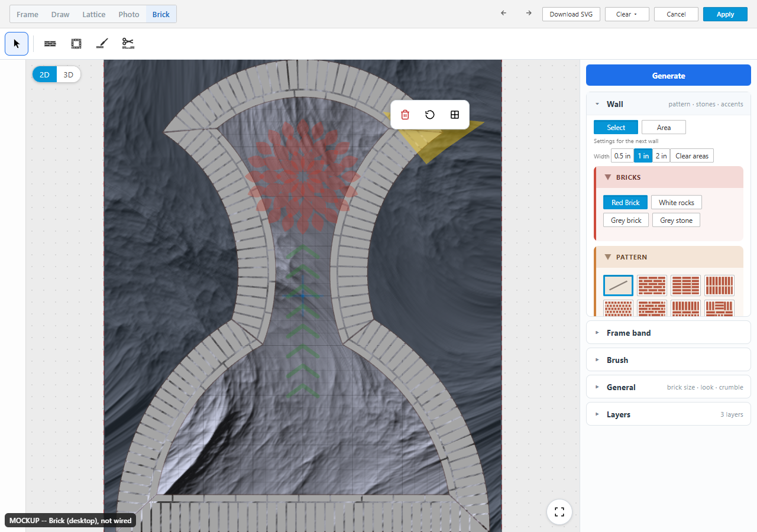Switch to the Photo tab

(x=129, y=14)
